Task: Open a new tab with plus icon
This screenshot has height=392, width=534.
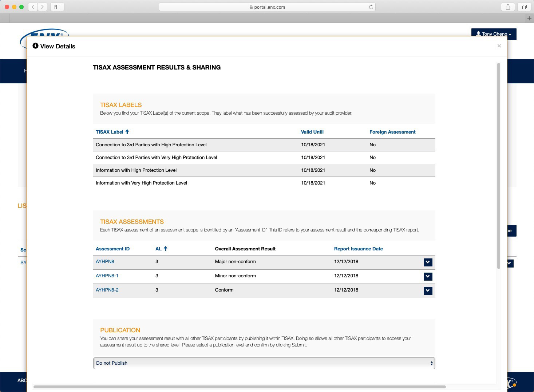Action: (529, 18)
